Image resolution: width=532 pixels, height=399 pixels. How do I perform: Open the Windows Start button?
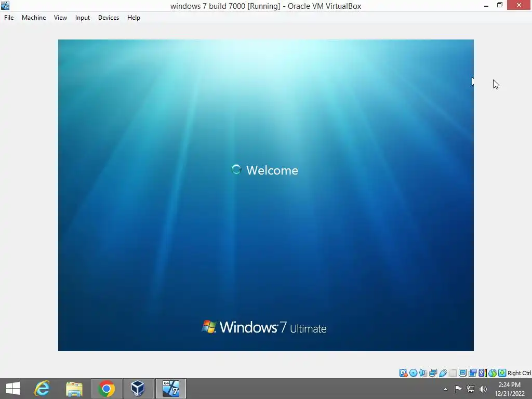tap(13, 389)
